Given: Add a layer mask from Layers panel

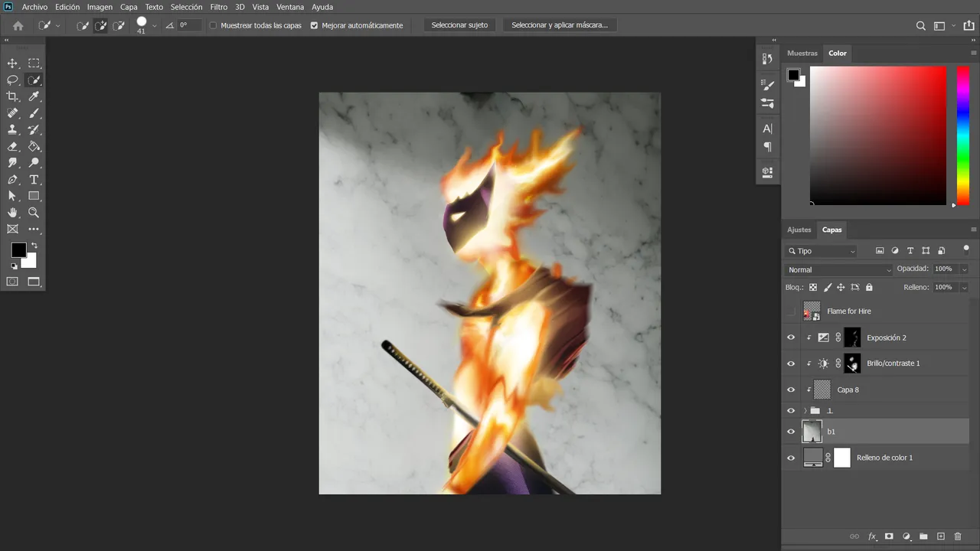Looking at the screenshot, I should click(889, 536).
